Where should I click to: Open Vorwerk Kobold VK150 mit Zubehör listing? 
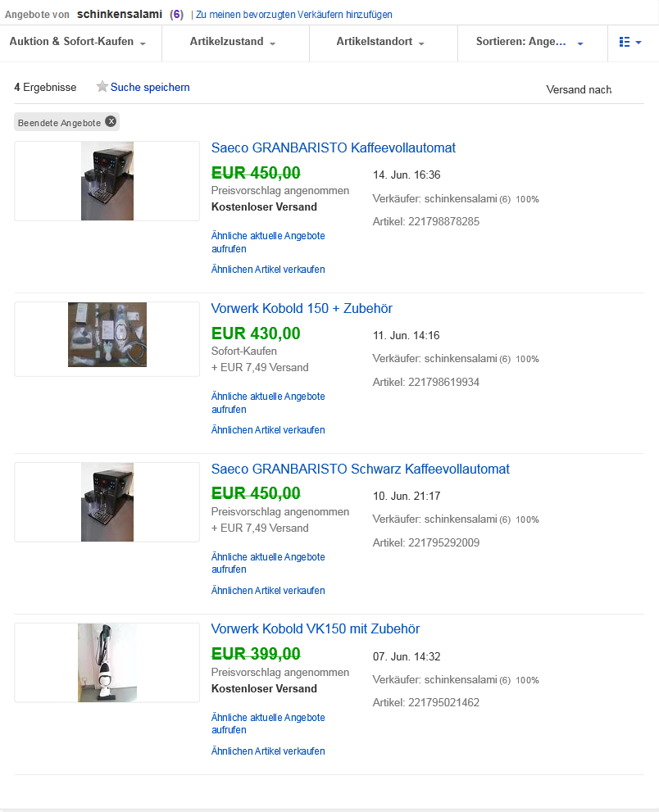[x=315, y=629]
